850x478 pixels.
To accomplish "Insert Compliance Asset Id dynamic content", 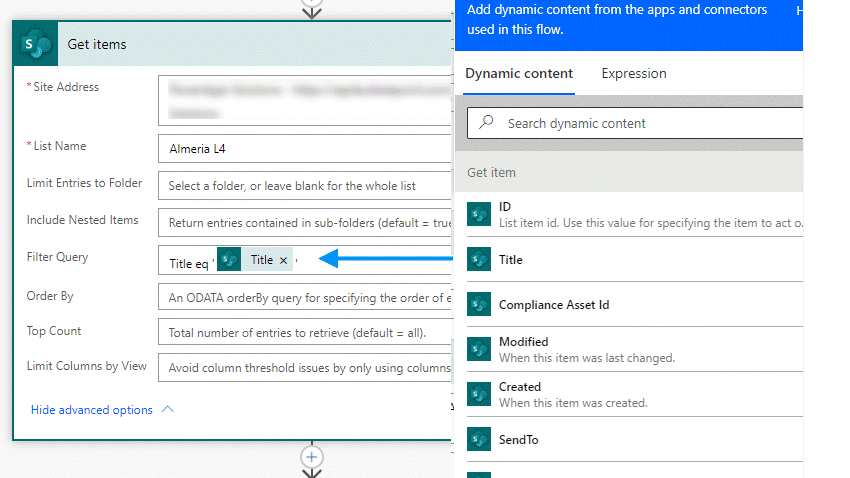I will (x=635, y=304).
